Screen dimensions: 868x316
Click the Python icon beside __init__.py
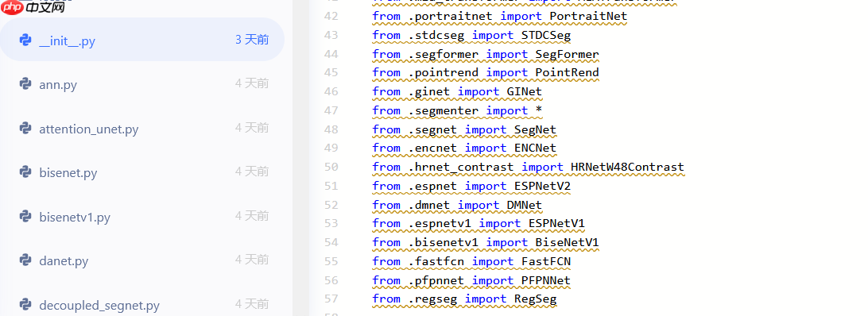(x=25, y=40)
